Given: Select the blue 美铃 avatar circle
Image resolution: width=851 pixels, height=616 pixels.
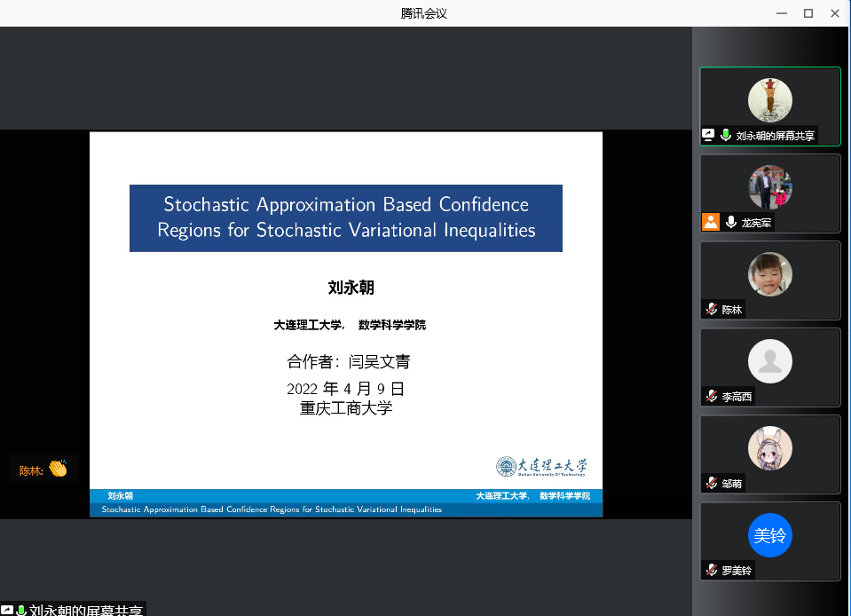Looking at the screenshot, I should pos(769,535).
